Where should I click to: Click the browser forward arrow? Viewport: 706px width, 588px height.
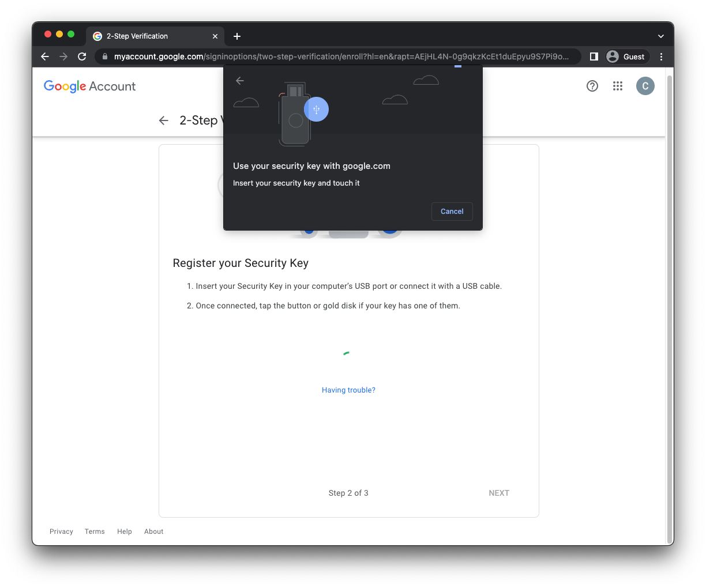(x=63, y=56)
